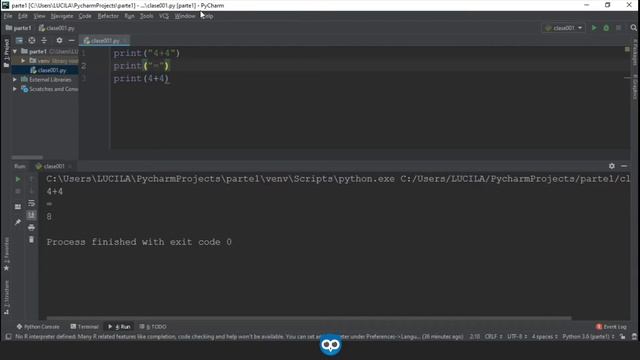640x360 pixels.
Task: Click the Scroll from Source target icon
Action: pos(32,40)
